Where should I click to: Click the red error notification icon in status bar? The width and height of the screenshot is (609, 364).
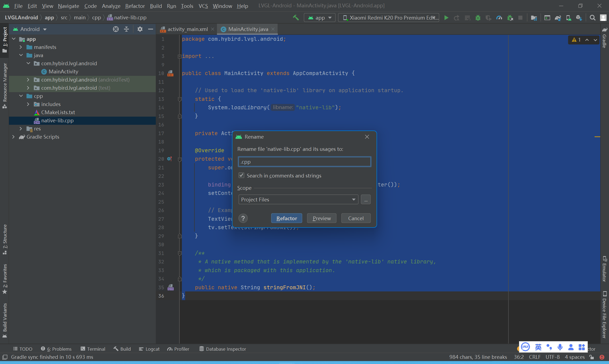tap(602, 357)
